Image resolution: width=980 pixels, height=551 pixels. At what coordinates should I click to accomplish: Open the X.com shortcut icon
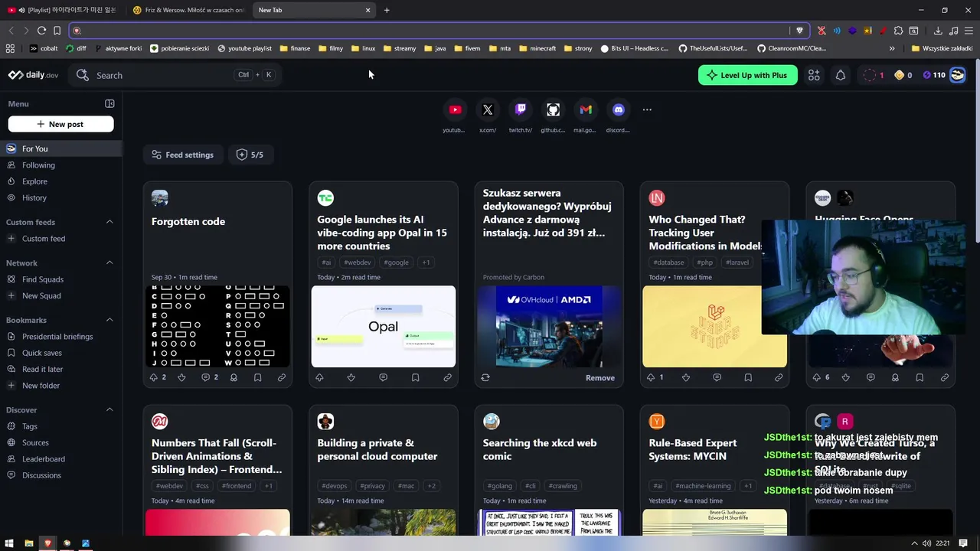coord(488,109)
